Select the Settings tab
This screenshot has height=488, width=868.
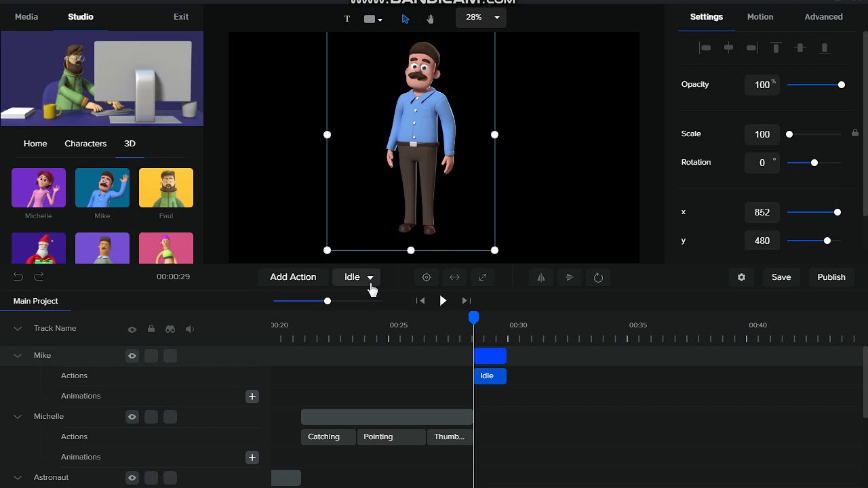(x=707, y=16)
